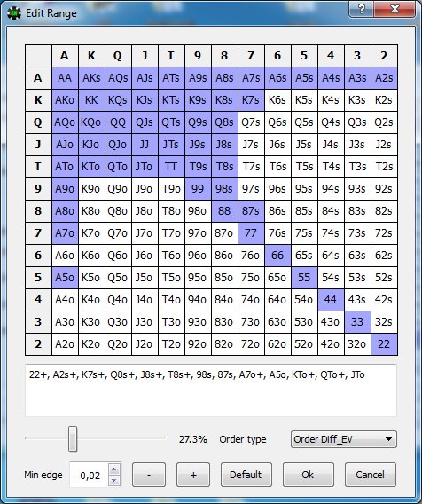Toggle the 22 pocket pair cell
The width and height of the screenshot is (422, 504).
[x=384, y=344]
